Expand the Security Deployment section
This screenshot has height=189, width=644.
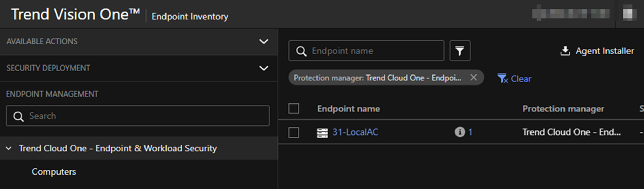coord(264,68)
